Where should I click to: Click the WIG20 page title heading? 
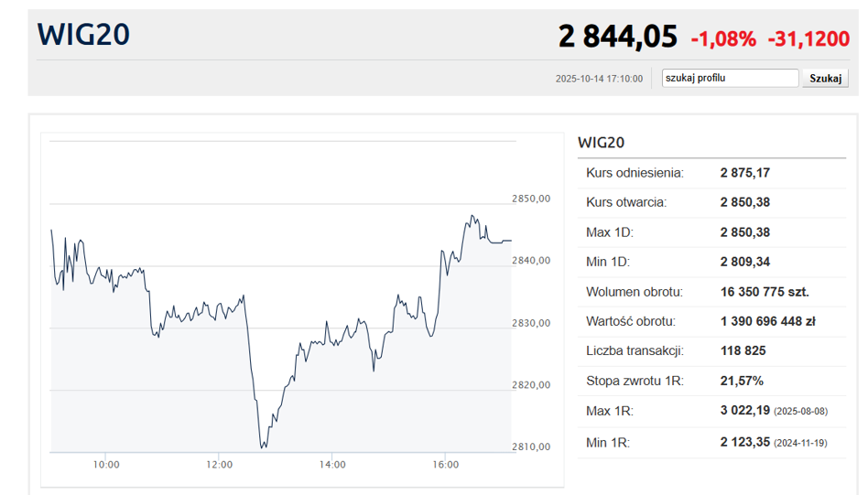pyautogui.click(x=83, y=35)
